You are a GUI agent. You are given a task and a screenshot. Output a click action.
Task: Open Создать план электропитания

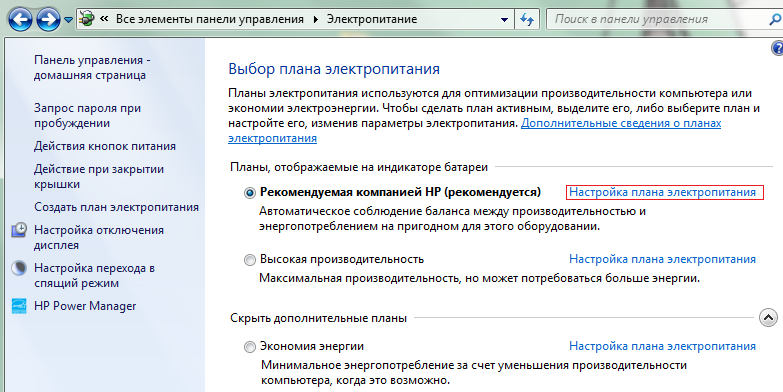pos(116,207)
